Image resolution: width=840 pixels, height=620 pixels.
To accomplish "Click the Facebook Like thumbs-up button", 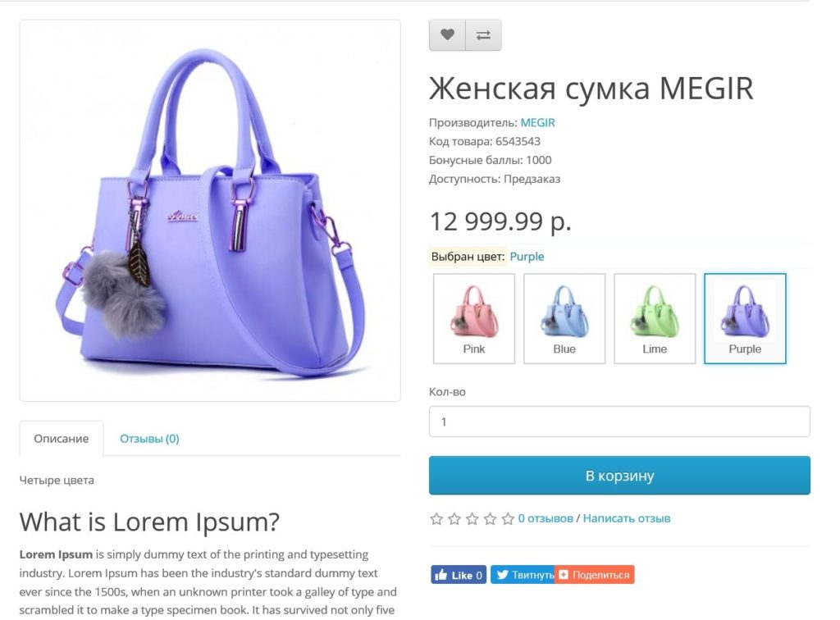I will click(459, 575).
